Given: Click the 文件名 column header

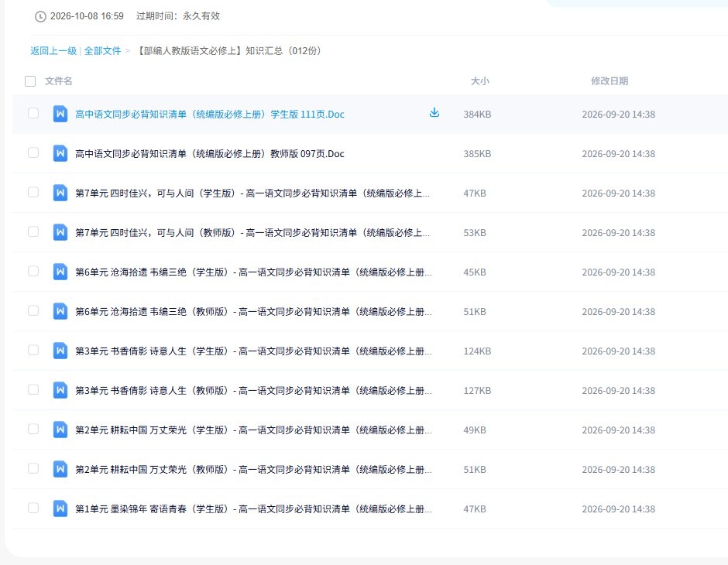Looking at the screenshot, I should (59, 81).
